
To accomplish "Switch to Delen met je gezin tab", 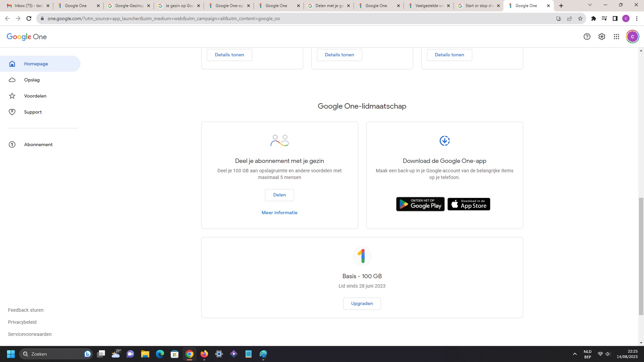I will (x=329, y=6).
